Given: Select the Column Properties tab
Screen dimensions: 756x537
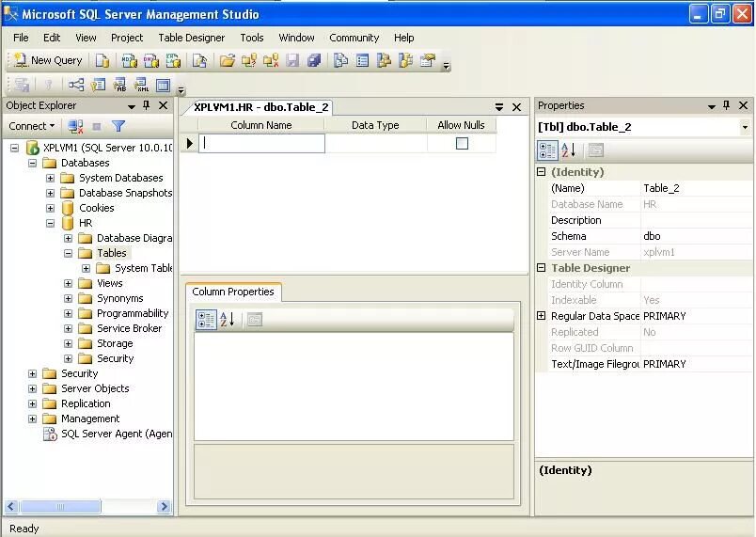Looking at the screenshot, I should coord(233,292).
